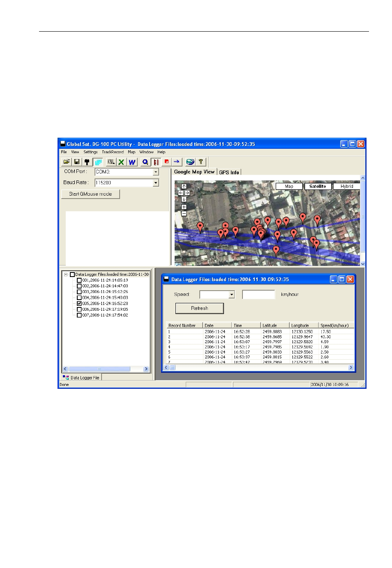Switch to the Google Map View tab
Image resolution: width=392 pixels, height=568 pixels.
[194, 172]
